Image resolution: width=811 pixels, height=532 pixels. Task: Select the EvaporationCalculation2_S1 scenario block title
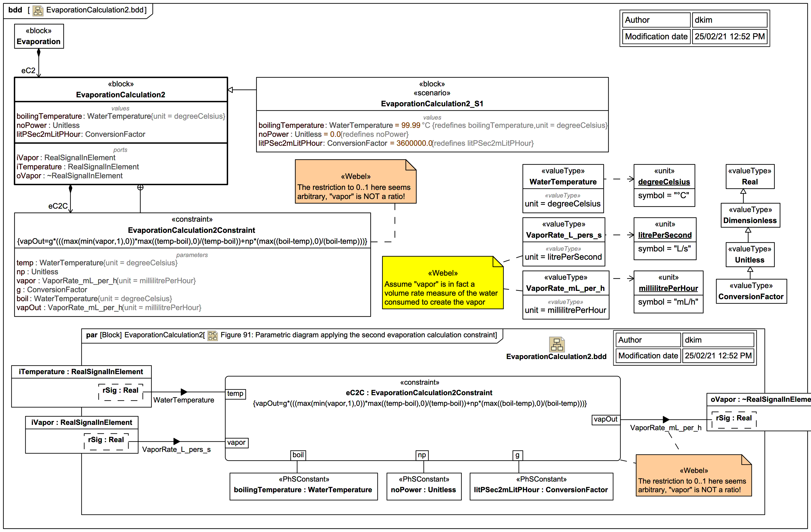coord(432,103)
